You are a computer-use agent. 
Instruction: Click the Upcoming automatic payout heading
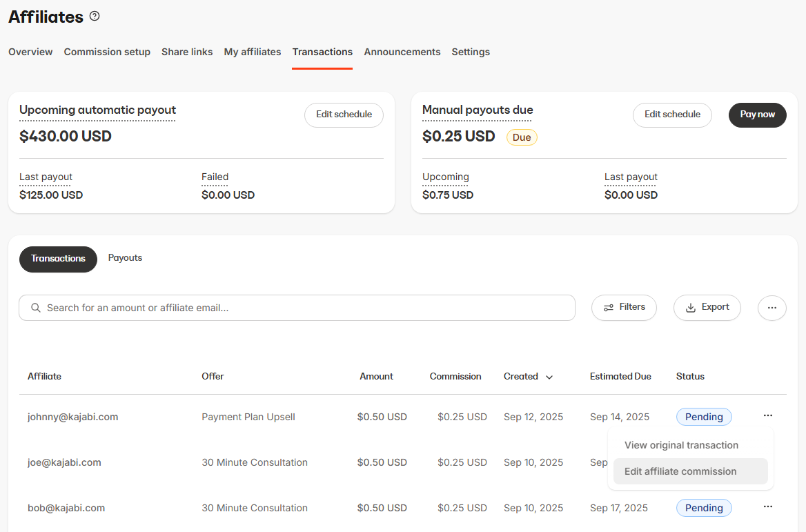coord(98,110)
